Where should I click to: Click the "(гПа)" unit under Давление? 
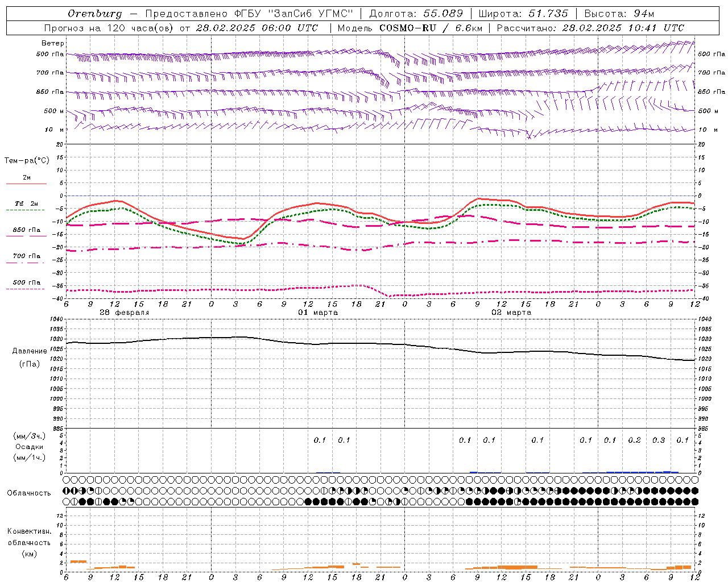tap(30, 364)
